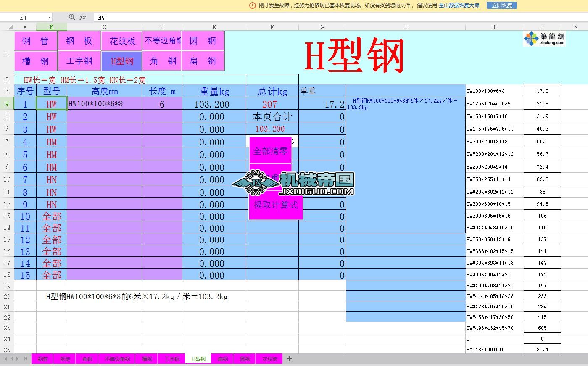
Task: Select column G header
Action: pyautogui.click(x=322, y=27)
